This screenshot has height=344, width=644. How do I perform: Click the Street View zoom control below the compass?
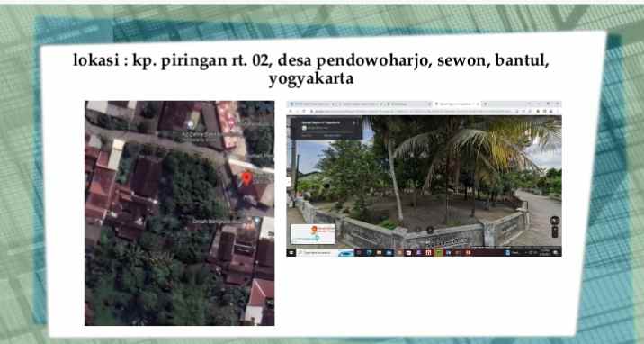(x=554, y=231)
